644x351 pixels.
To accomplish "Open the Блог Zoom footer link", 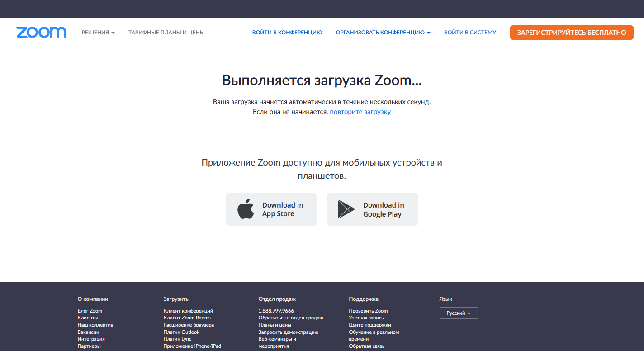I will click(x=90, y=311).
